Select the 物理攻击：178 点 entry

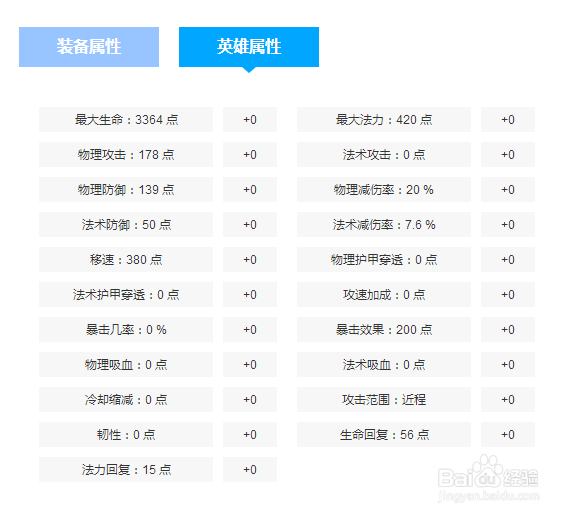pos(126,155)
